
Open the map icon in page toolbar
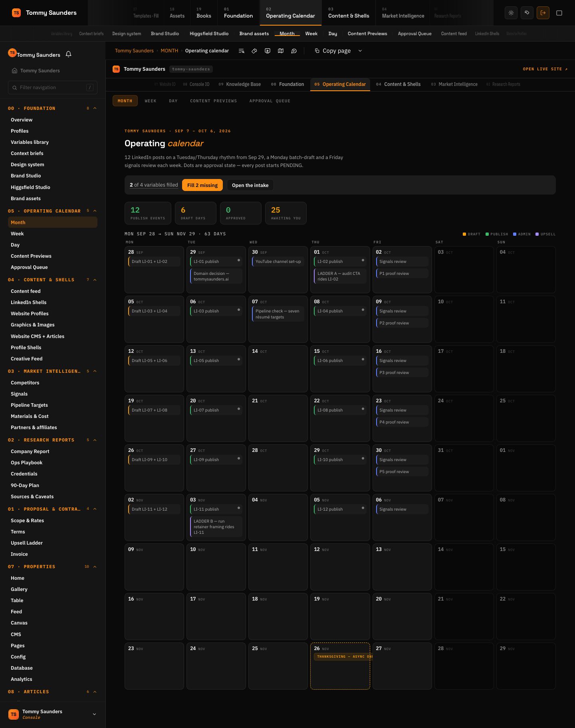281,51
